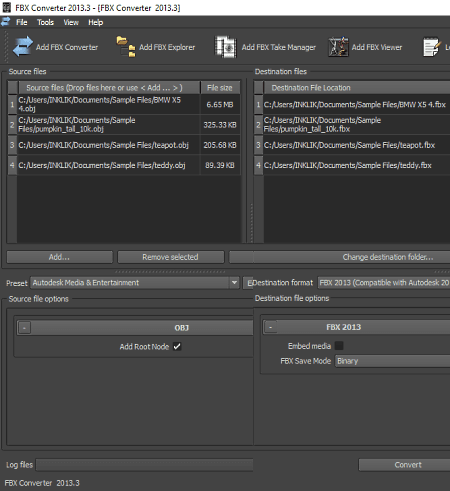Click the Convert button
The width and height of the screenshot is (450, 491).
[404, 465]
